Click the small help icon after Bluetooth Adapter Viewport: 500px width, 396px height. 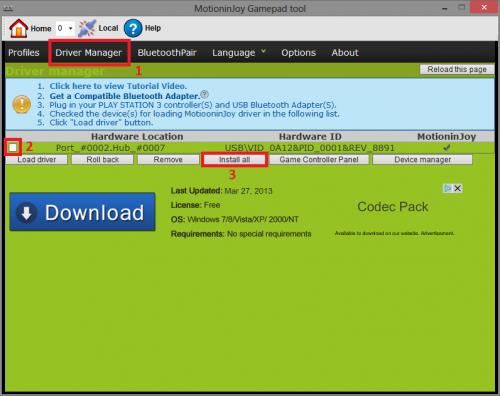click(x=205, y=94)
